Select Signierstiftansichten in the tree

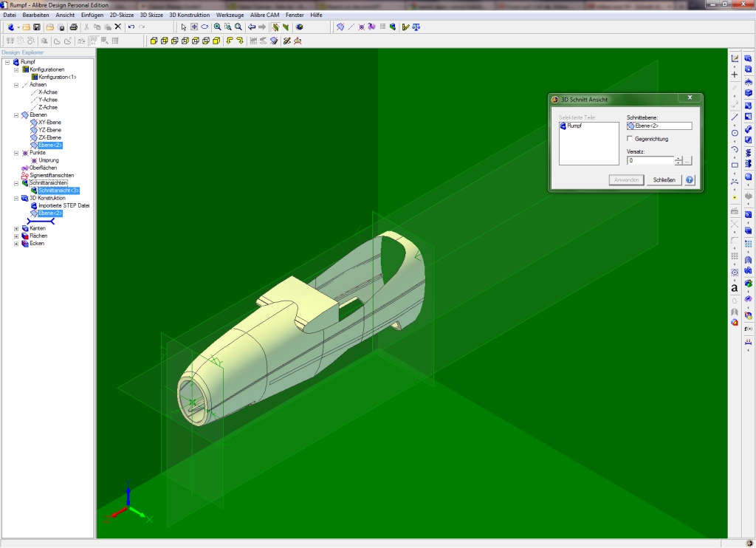click(x=52, y=176)
